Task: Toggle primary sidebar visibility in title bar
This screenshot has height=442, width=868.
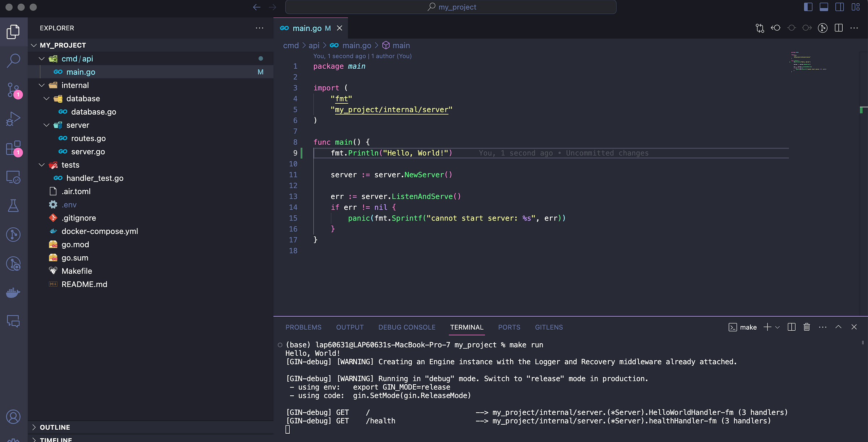Action: click(x=808, y=7)
